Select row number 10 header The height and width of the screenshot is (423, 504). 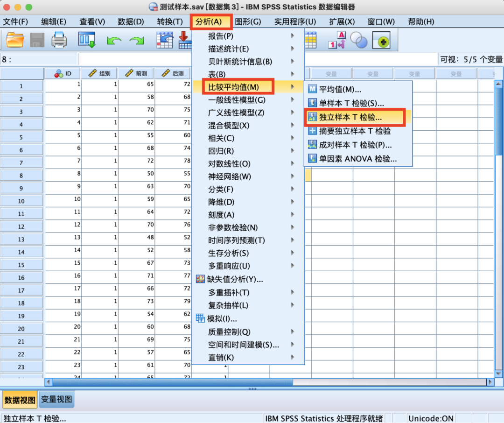(21, 201)
